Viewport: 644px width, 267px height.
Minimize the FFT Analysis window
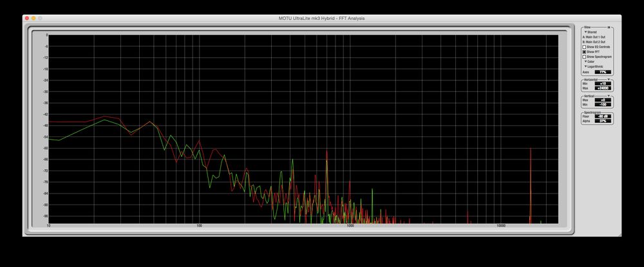click(33, 18)
